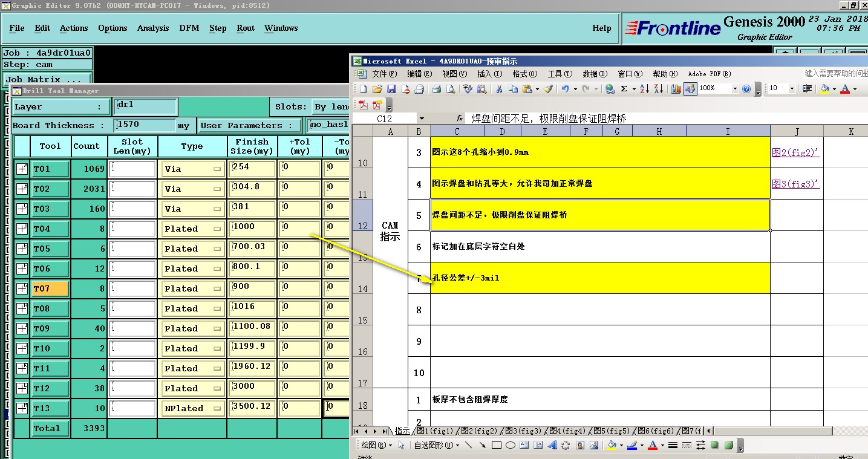Screen dimensions: 868x459
Task: Click the first Adobe PDF convert icon
Action: (x=364, y=105)
